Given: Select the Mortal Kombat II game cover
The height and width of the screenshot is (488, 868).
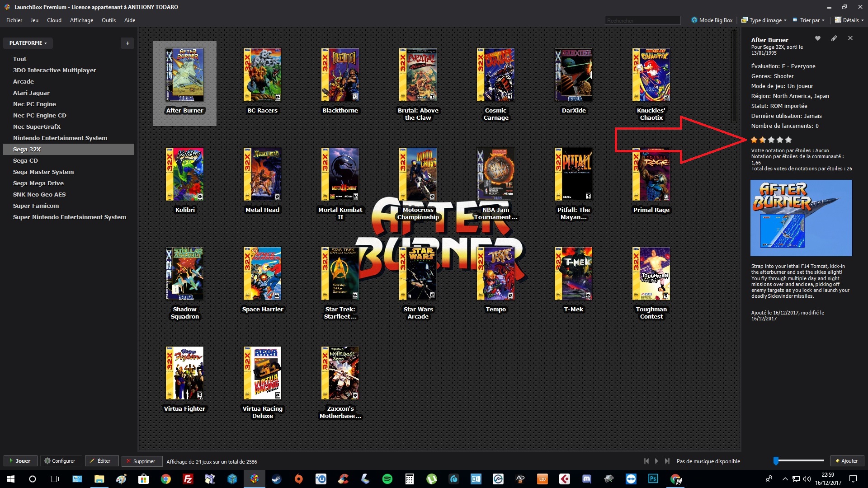Looking at the screenshot, I should click(340, 174).
